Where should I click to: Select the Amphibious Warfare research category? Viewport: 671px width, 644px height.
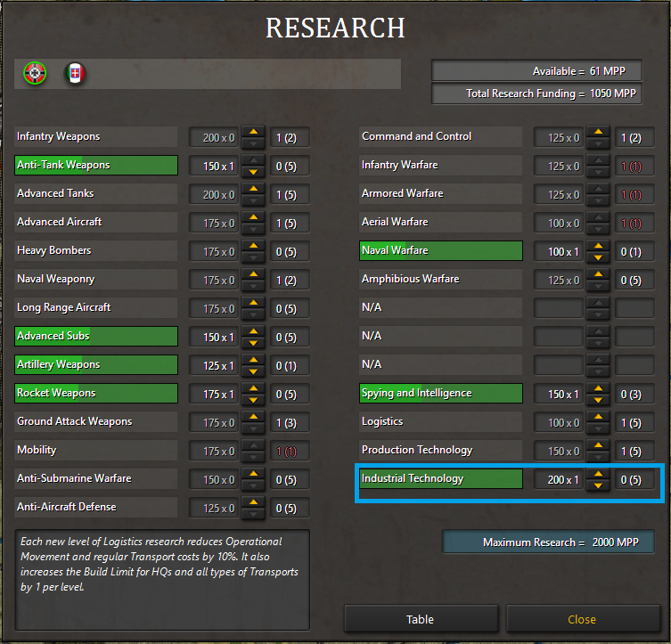[441, 279]
